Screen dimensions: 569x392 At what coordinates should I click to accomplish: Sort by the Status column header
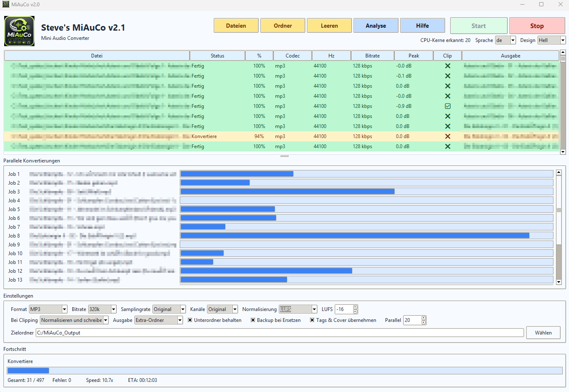click(218, 56)
